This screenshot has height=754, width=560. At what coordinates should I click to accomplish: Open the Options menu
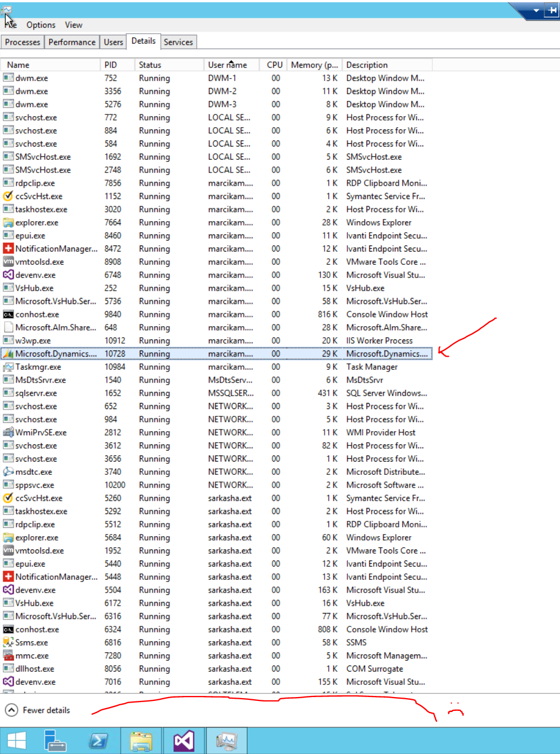(x=41, y=25)
